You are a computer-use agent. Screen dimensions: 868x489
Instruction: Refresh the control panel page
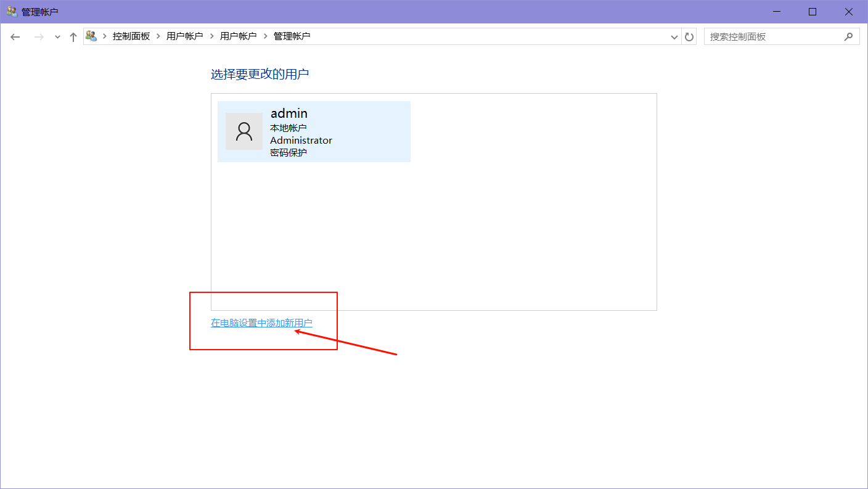click(689, 37)
